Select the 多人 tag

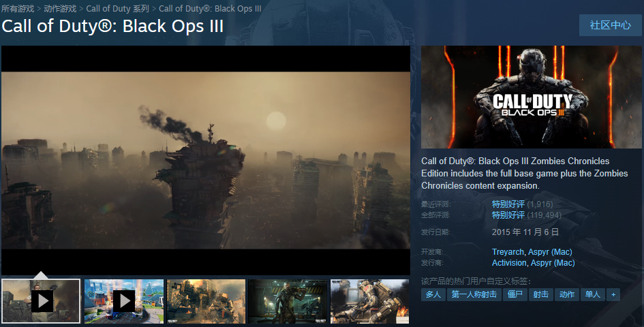click(x=433, y=294)
